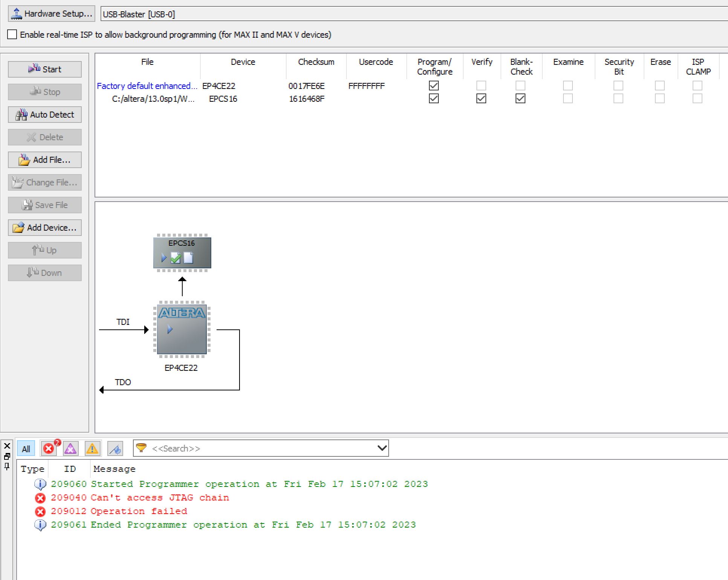The height and width of the screenshot is (580, 728).
Task: Filter messages by errors icon
Action: (x=49, y=448)
